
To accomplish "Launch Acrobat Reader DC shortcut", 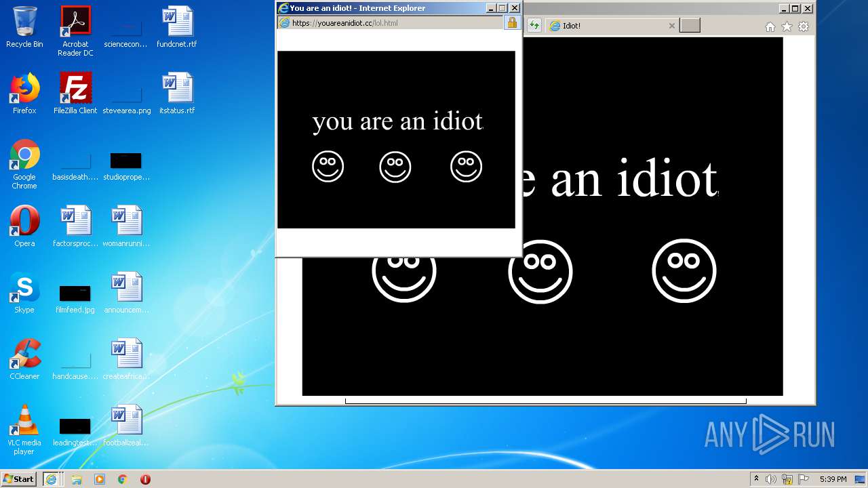I will pyautogui.click(x=75, y=30).
